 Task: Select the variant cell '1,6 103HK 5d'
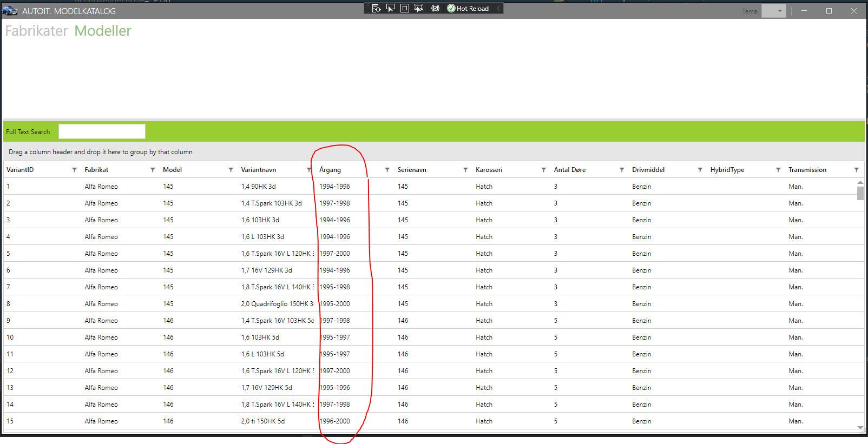(260, 337)
